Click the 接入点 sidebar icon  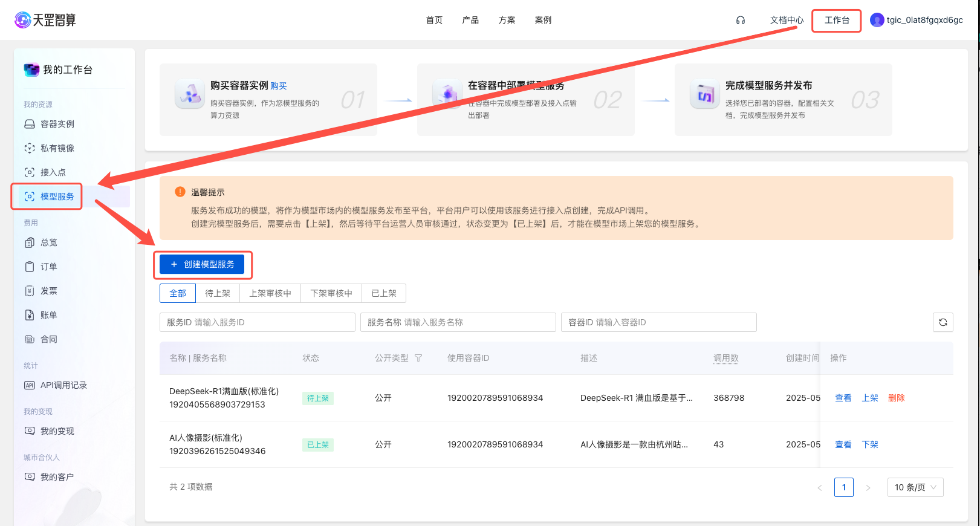[30, 172]
